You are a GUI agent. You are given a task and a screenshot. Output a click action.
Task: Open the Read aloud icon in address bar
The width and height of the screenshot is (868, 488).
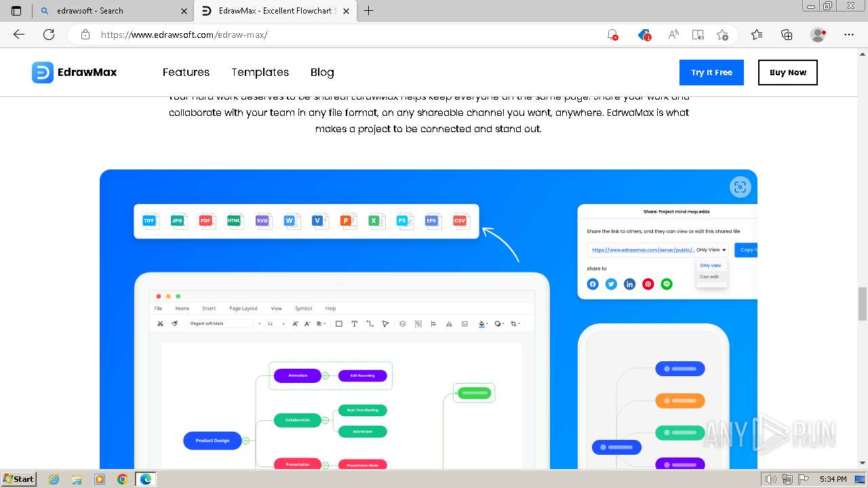pyautogui.click(x=673, y=35)
